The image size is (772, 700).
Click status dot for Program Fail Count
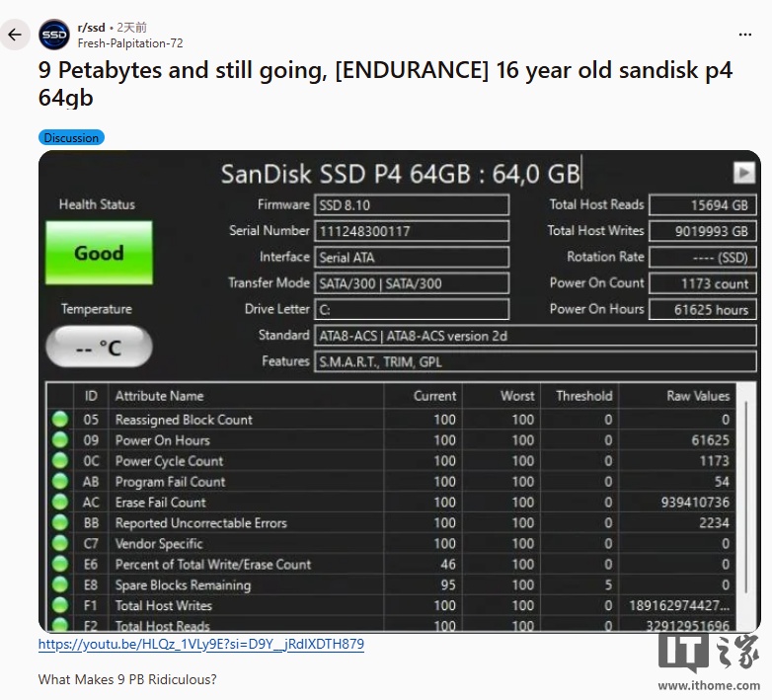60,481
